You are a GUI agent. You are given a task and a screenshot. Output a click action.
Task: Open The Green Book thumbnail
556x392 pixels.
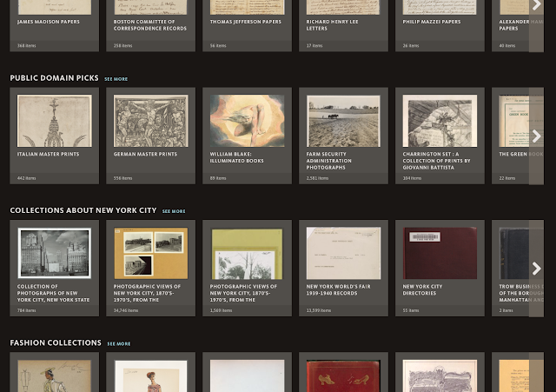click(514, 121)
